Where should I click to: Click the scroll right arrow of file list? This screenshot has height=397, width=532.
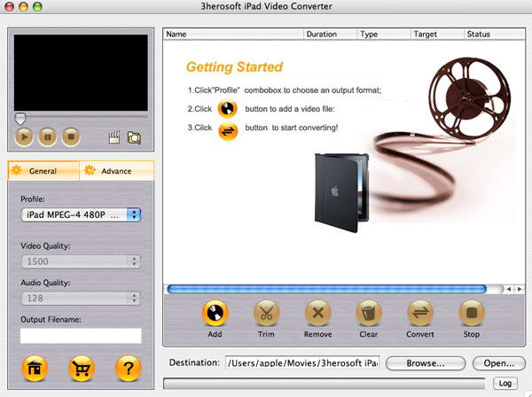520,289
